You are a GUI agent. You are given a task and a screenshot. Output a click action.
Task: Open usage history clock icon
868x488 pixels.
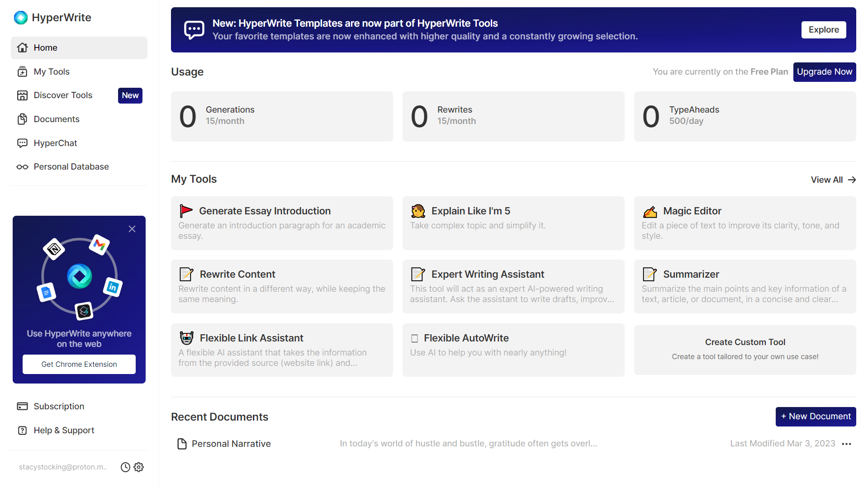[125, 467]
